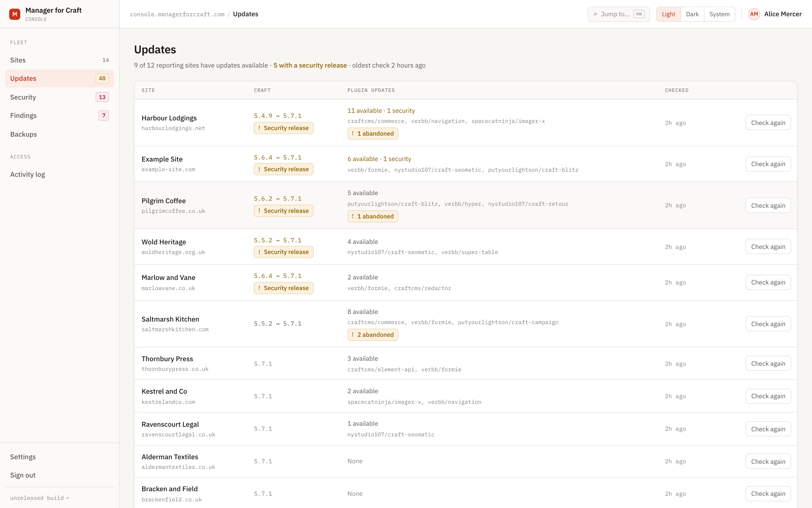Click Harbour Lodgings 1 abandoned badge

pyautogui.click(x=373, y=134)
